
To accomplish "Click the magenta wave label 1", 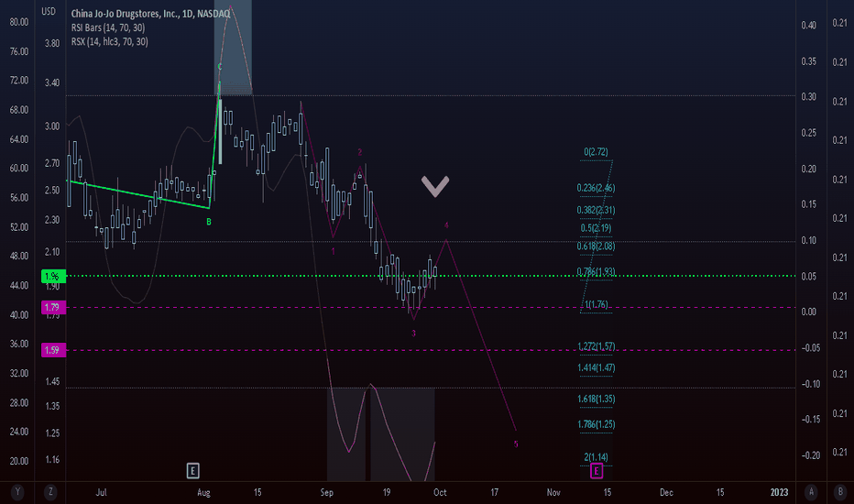I will tap(334, 251).
